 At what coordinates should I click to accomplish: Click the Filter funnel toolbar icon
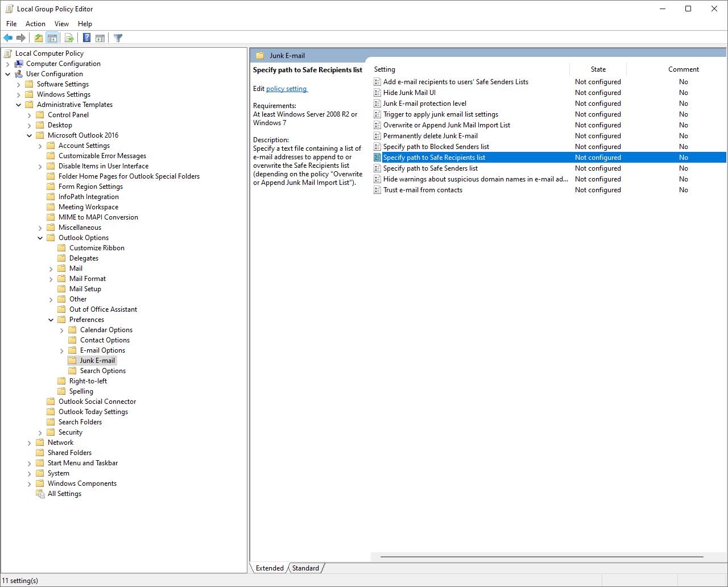point(118,38)
